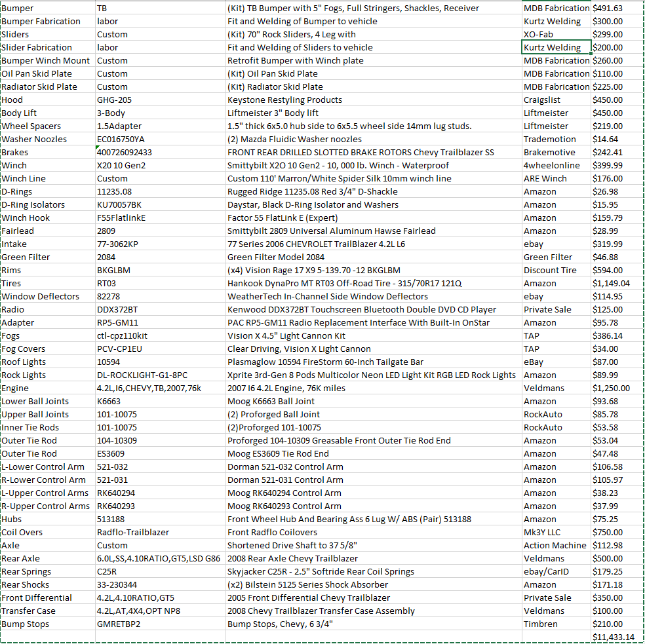The width and height of the screenshot is (645, 644).
Task: Click the "ARE Winch" vendor cell
Action: click(x=556, y=178)
